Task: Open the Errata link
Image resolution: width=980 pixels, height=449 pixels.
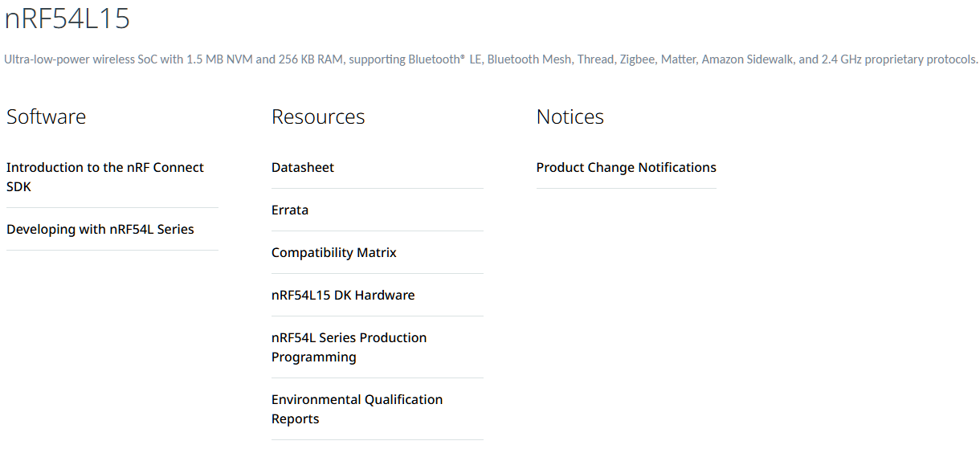Action: coord(290,210)
